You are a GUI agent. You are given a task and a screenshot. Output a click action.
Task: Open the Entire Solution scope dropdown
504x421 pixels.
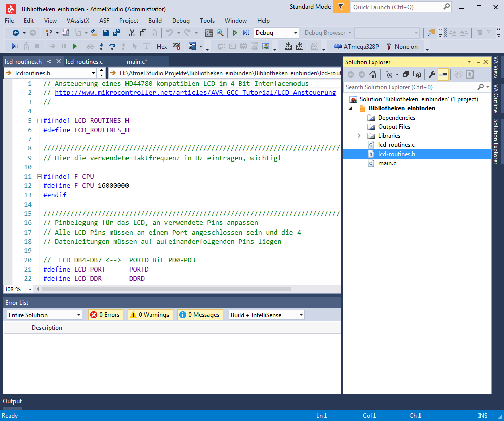44,315
